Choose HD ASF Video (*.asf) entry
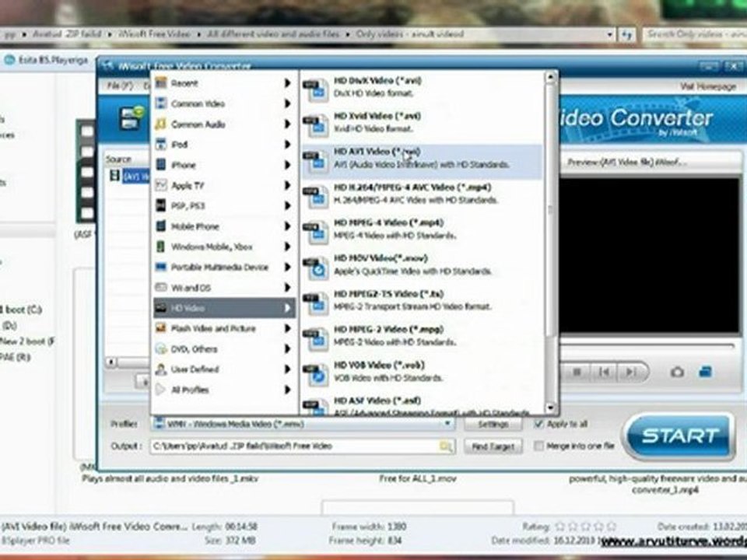Image resolution: width=747 pixels, height=560 pixels. point(422,406)
